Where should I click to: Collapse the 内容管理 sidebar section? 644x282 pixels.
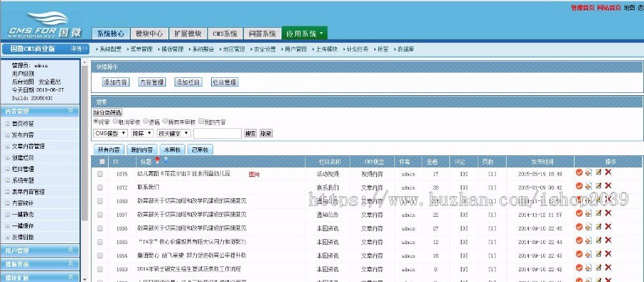(40, 111)
